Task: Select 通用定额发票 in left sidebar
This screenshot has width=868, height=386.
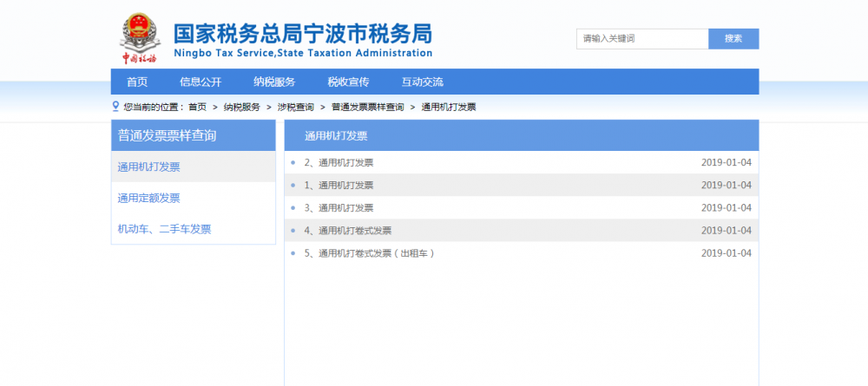Action: click(149, 198)
